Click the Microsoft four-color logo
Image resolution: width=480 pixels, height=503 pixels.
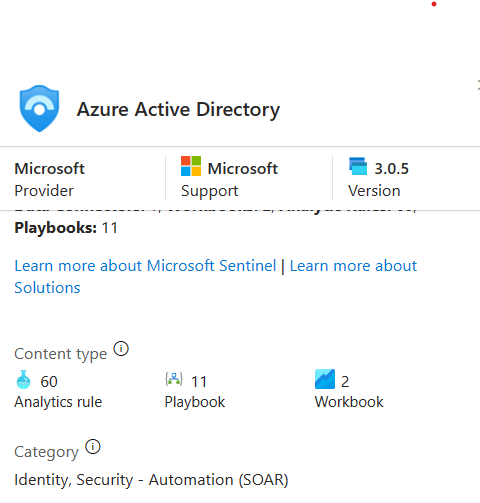(191, 166)
